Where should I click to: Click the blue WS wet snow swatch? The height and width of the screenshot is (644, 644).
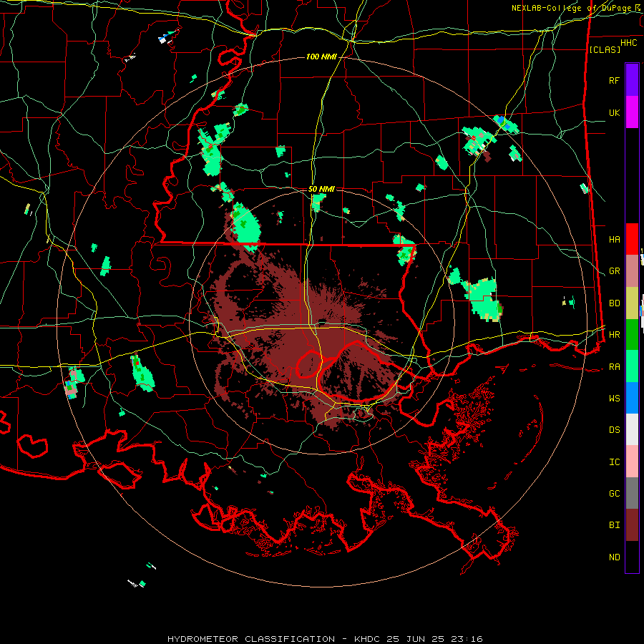pyautogui.click(x=632, y=398)
